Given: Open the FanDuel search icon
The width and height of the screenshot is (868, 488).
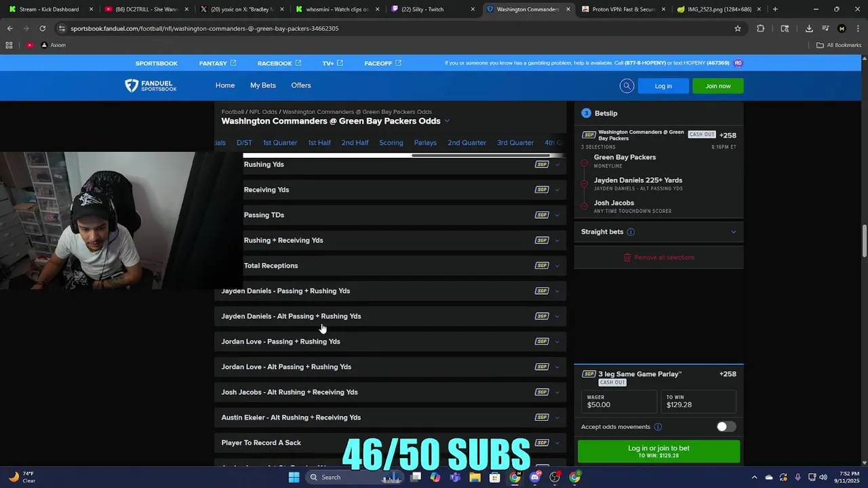Looking at the screenshot, I should (627, 85).
